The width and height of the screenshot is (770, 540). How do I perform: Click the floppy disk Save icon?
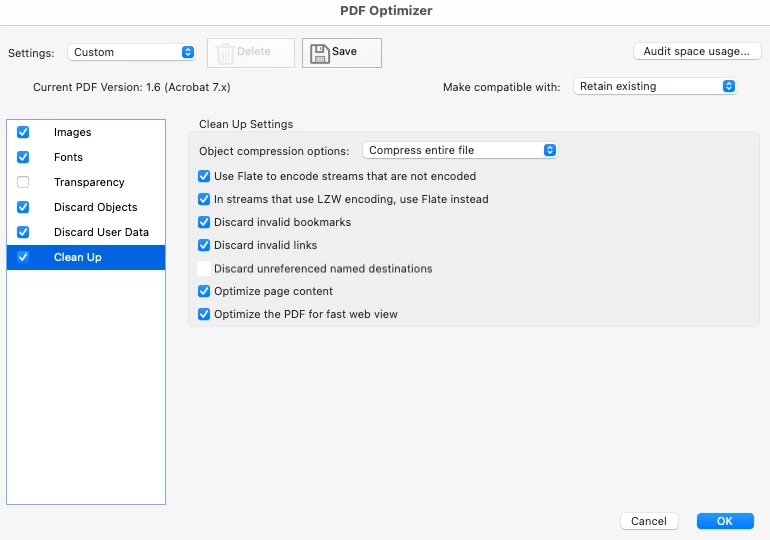(319, 52)
